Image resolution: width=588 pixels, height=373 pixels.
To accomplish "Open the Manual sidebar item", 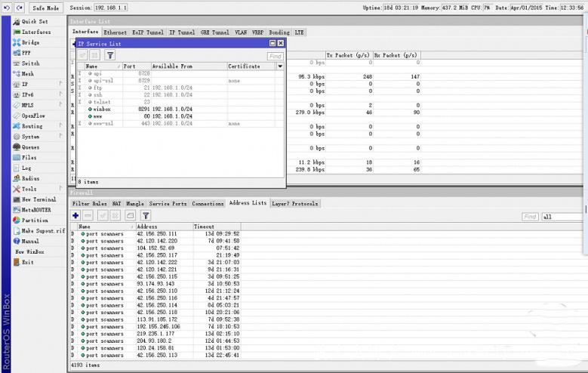I will tap(30, 241).
